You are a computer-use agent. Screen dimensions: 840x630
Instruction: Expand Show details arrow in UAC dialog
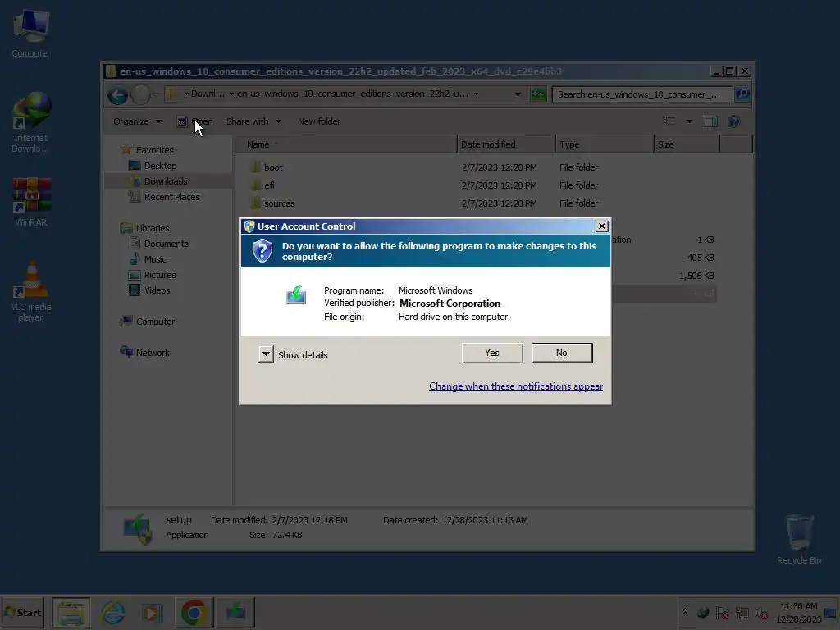(x=266, y=354)
